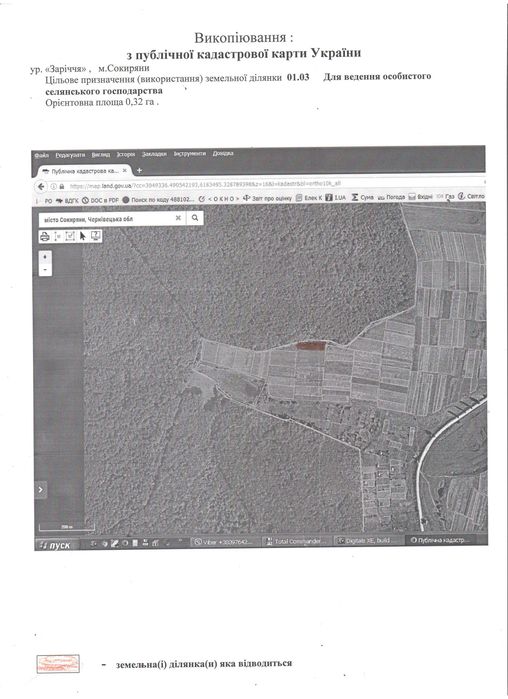This screenshot has height=699, width=508.
Task: Select the distance measurement tool
Action: point(57,236)
